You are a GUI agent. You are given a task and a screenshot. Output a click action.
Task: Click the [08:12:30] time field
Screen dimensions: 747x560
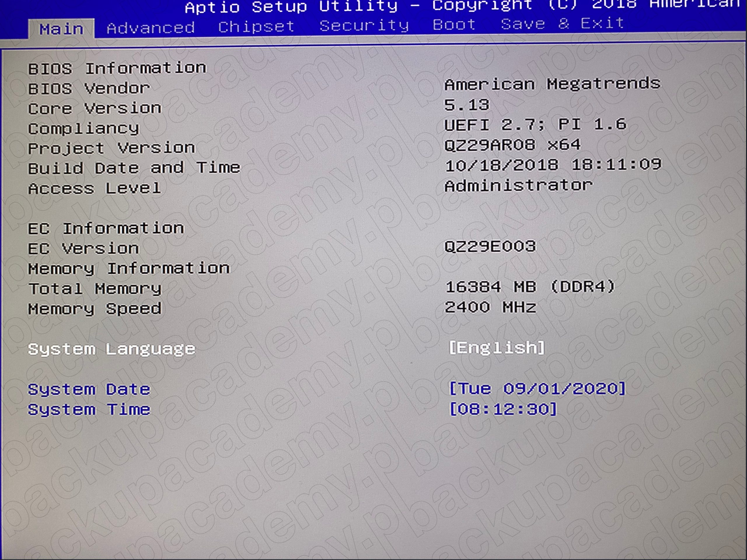point(503,409)
